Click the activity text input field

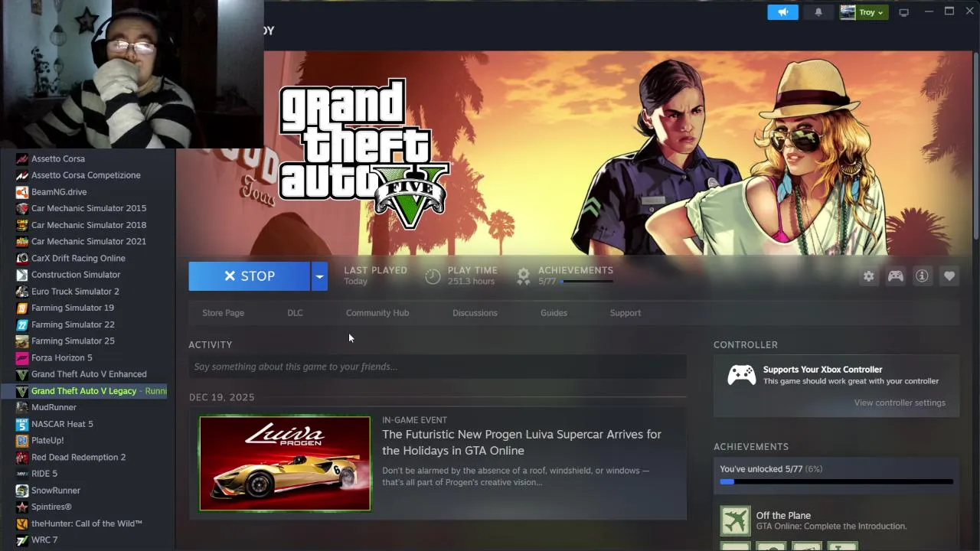click(x=437, y=367)
